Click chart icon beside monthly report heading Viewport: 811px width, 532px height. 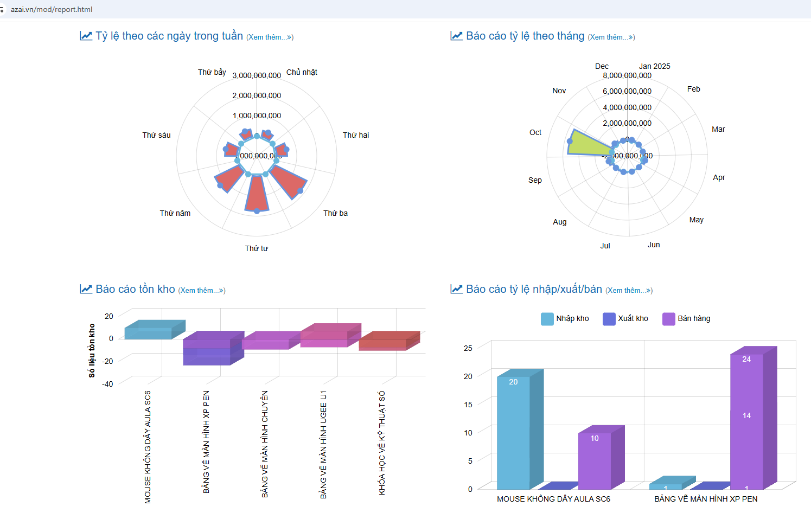tap(456, 36)
